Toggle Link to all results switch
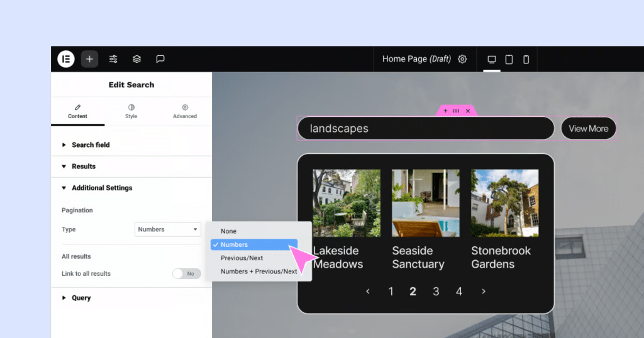 (x=186, y=273)
